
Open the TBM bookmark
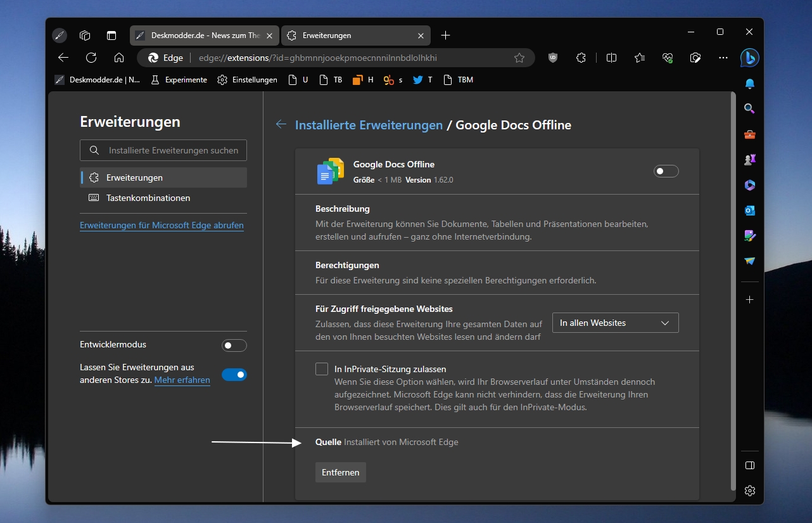(x=458, y=80)
